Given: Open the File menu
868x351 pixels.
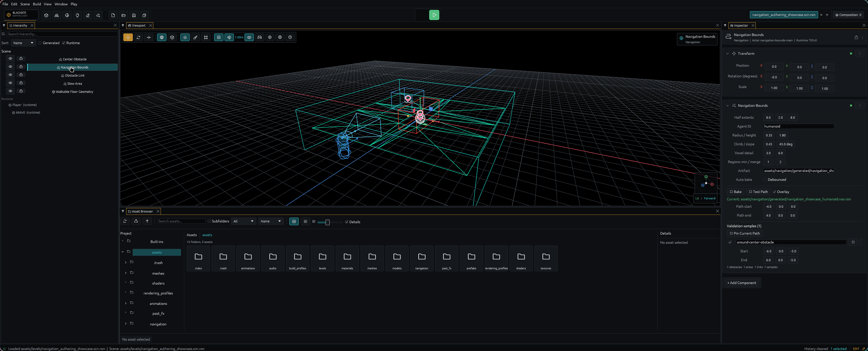Looking at the screenshot, I should [5, 4].
